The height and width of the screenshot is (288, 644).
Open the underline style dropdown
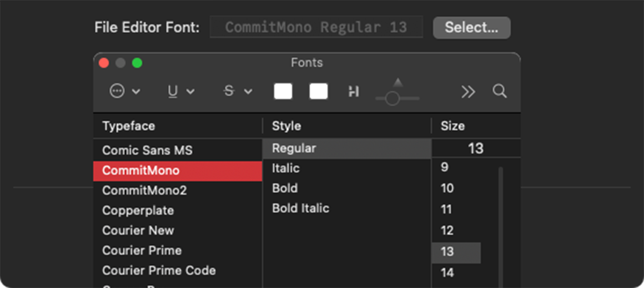[x=181, y=91]
